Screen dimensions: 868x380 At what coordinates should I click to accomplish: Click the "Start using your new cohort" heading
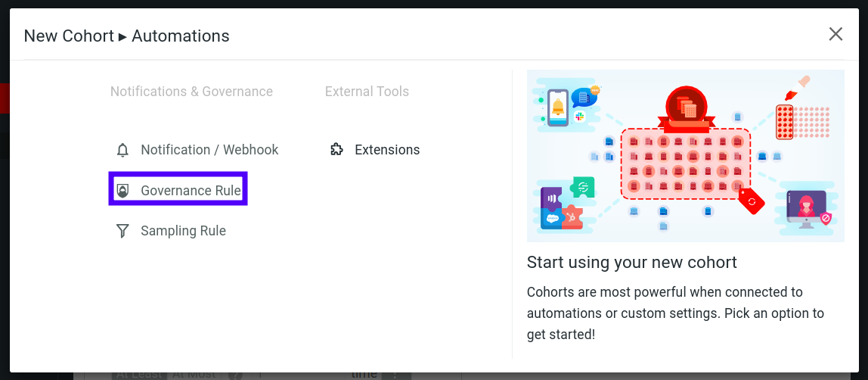coord(631,263)
